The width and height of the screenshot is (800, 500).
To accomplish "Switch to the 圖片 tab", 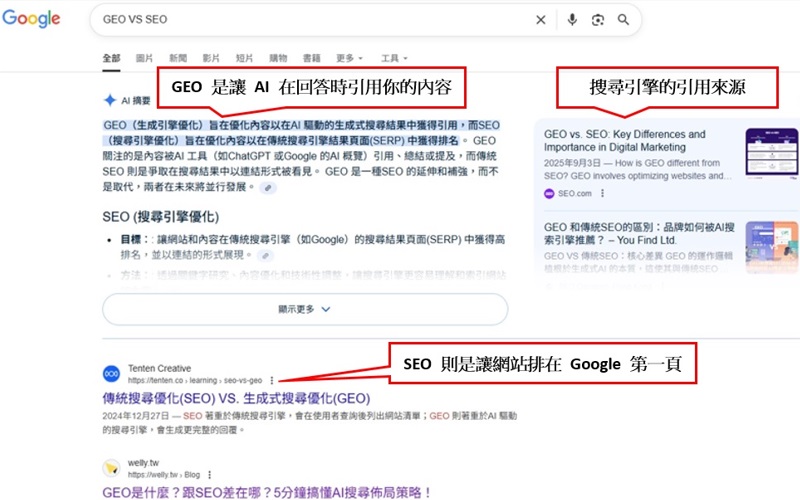I will coord(145,58).
